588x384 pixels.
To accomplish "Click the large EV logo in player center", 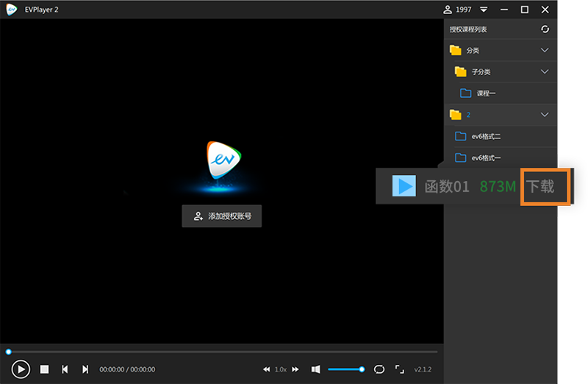I will pos(223,160).
